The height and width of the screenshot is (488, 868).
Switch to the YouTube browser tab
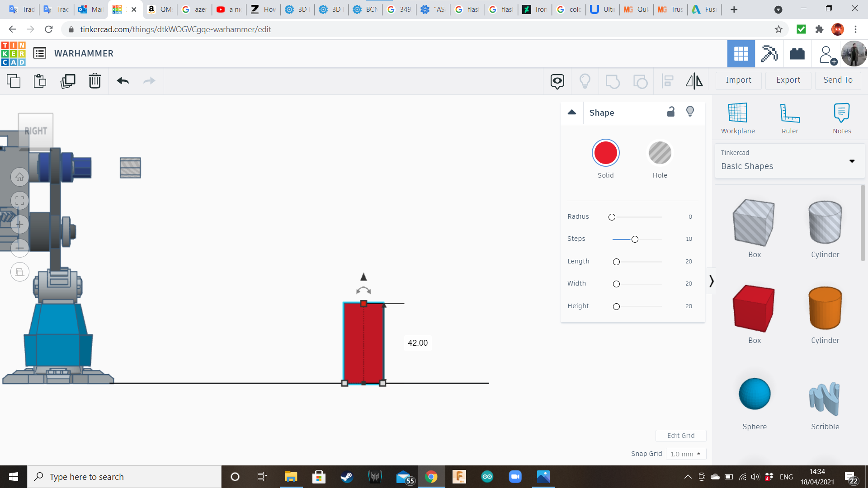point(229,9)
